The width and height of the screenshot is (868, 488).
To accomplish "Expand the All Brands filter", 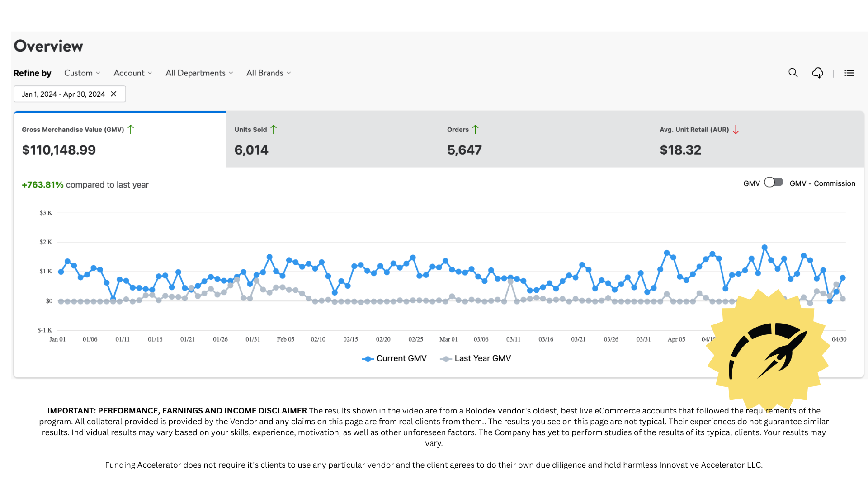I will point(269,73).
